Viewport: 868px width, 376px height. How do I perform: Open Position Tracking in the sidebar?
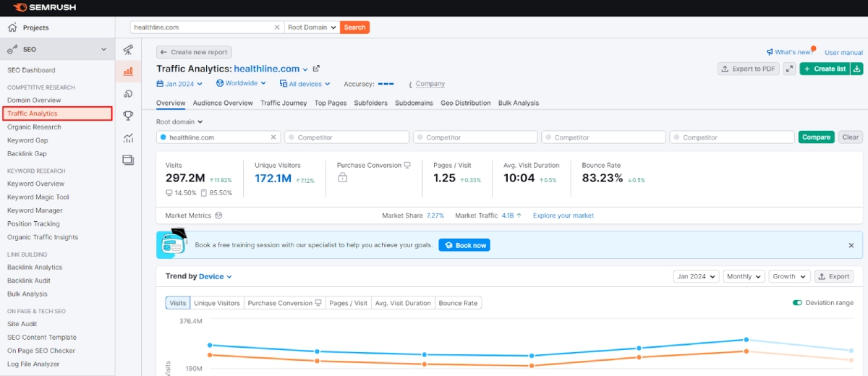coord(33,223)
